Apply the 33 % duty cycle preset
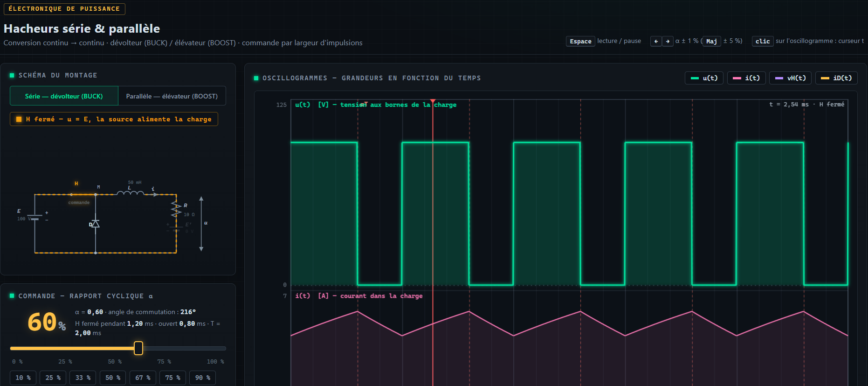The image size is (868, 386). pos(83,378)
